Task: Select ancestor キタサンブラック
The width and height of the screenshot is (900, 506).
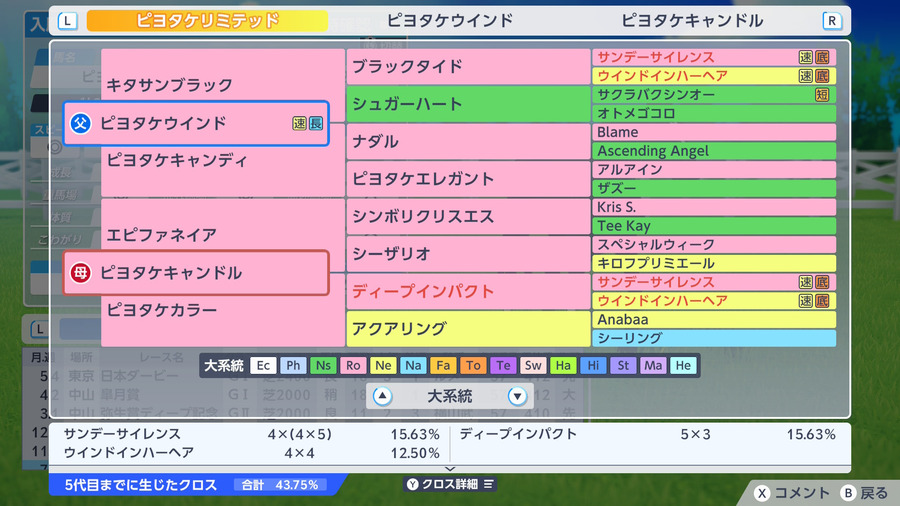Action: coord(169,85)
